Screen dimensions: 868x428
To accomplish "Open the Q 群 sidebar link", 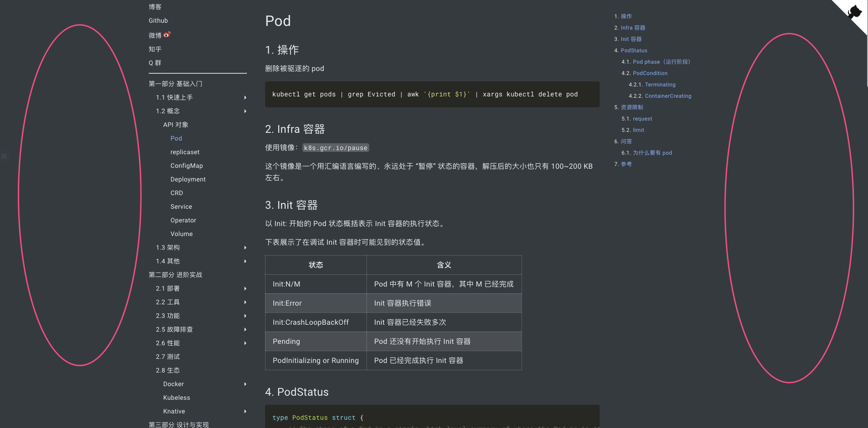I will (x=155, y=63).
